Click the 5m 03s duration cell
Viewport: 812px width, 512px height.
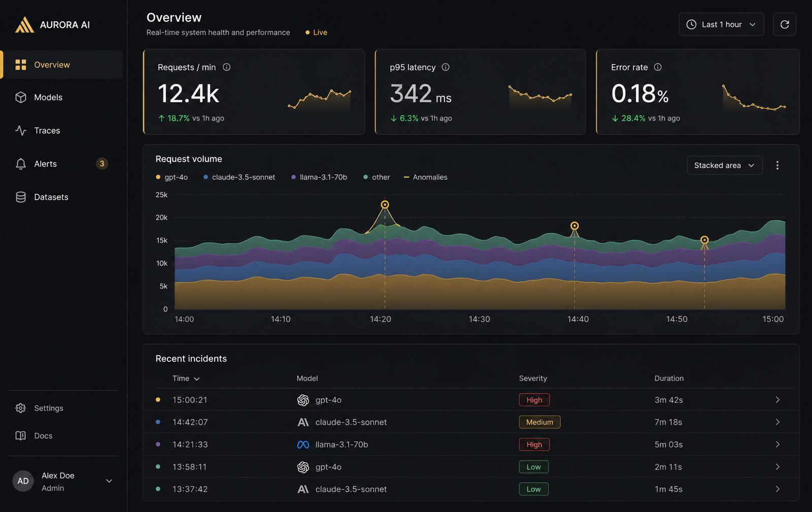(x=668, y=444)
